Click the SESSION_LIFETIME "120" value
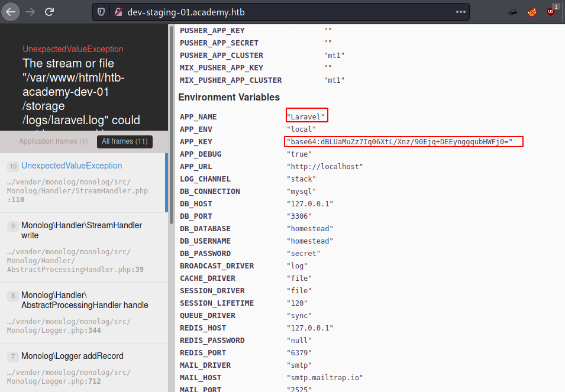 297,303
